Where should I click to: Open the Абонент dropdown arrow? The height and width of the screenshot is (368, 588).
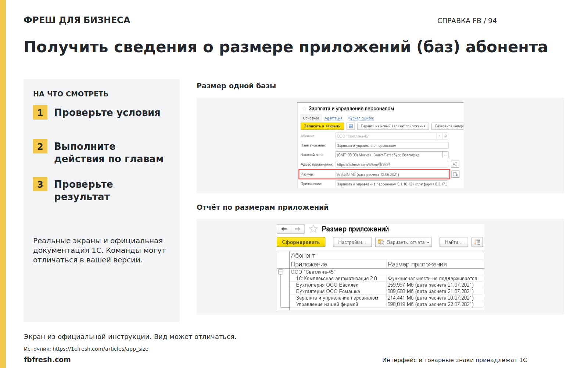(439, 136)
